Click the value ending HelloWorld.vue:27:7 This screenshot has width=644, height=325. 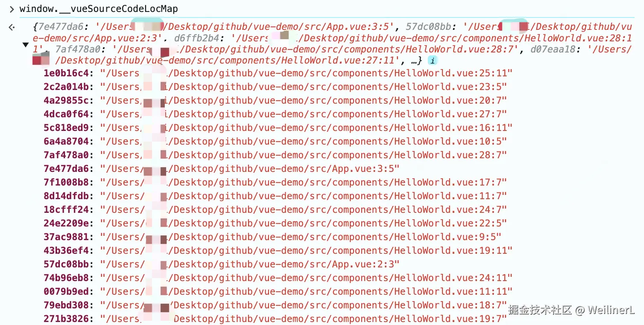(x=304, y=114)
